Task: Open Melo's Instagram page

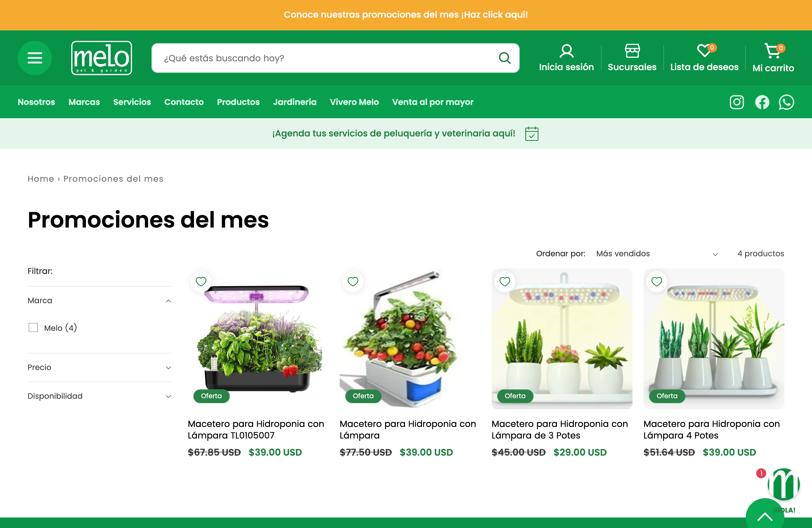Action: [737, 102]
